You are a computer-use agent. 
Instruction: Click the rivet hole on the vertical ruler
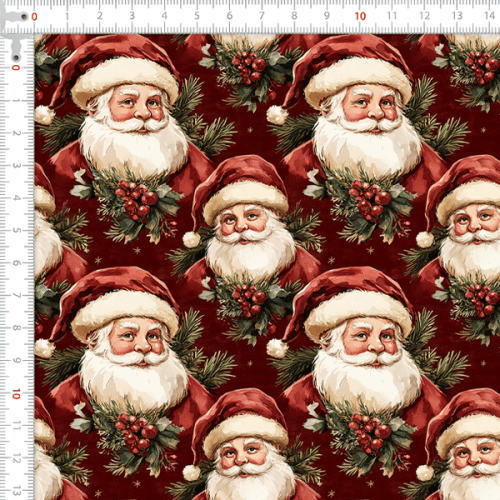pos(16,58)
